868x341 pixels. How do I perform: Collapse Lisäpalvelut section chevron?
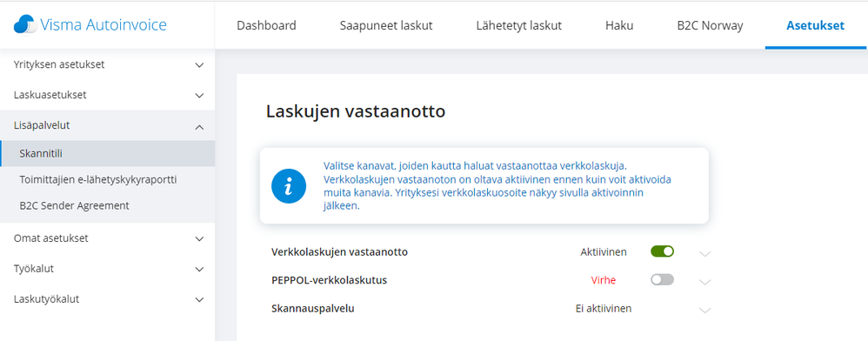[x=200, y=127]
